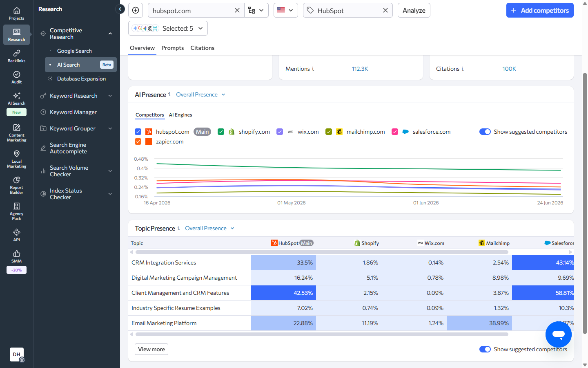Select the Overview tab

(142, 48)
